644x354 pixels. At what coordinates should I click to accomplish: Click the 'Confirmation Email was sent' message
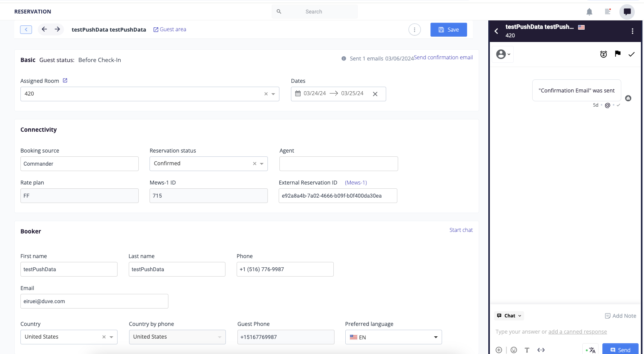577,91
